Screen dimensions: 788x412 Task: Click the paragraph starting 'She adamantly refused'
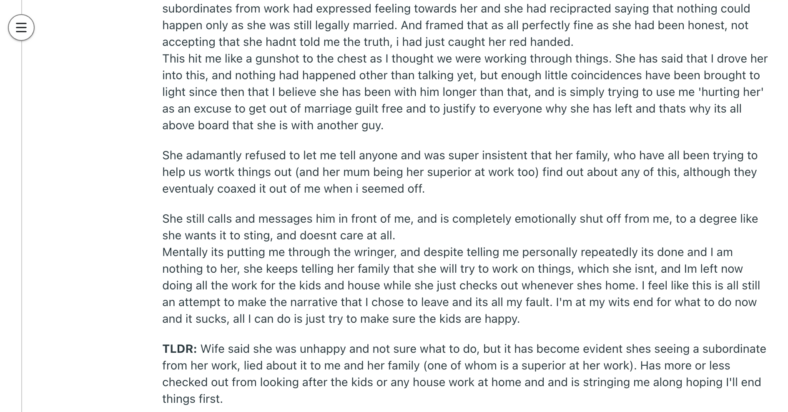[460, 172]
